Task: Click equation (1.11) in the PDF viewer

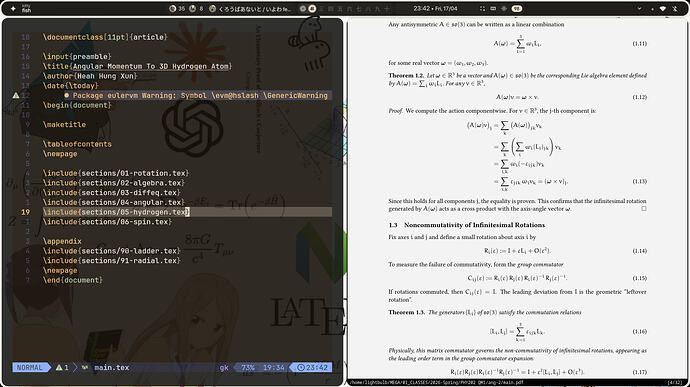Action: (x=517, y=44)
